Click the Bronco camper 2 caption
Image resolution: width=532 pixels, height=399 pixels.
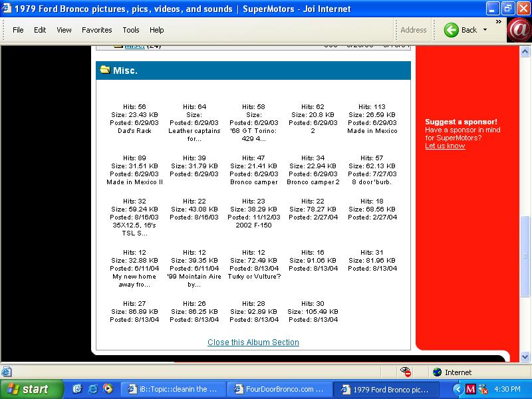(x=313, y=182)
